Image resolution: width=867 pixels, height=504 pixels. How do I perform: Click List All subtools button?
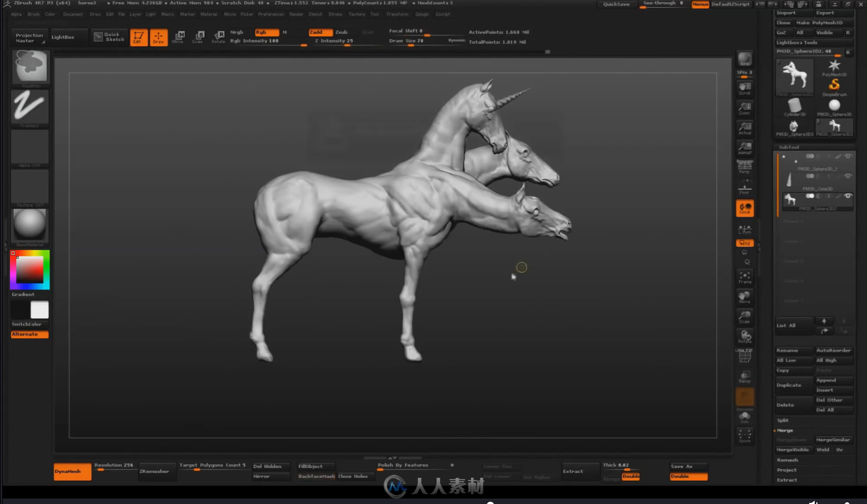click(794, 326)
